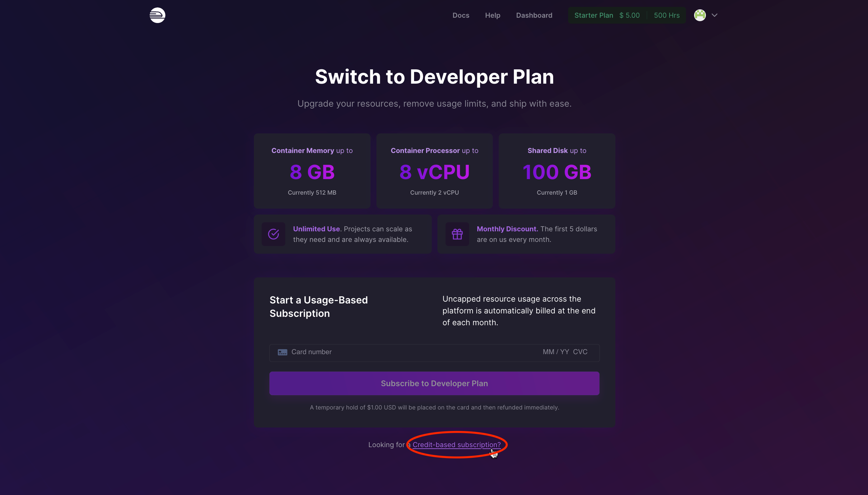Select the Starter Plan badge
This screenshot has height=495, width=868.
point(594,15)
